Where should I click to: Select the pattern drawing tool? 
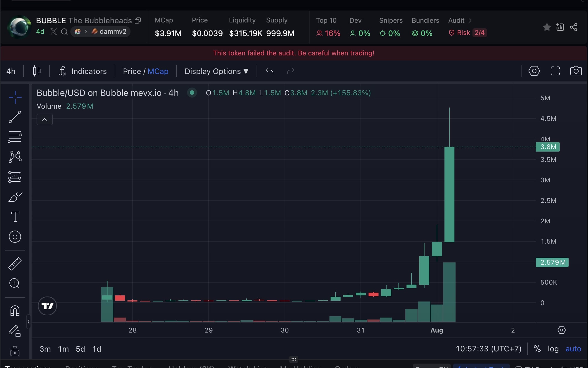(x=15, y=157)
